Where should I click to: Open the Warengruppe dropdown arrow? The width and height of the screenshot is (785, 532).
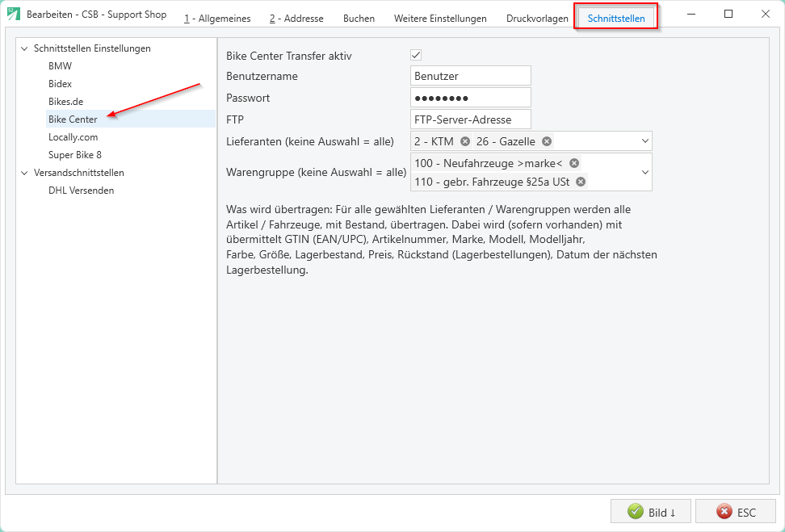pyautogui.click(x=644, y=172)
